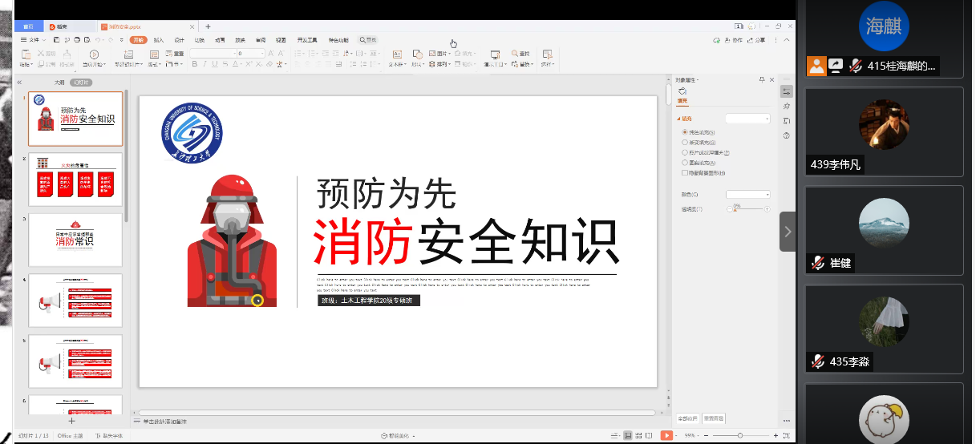
Task: Click the Underline formatting icon
Action: (x=214, y=64)
